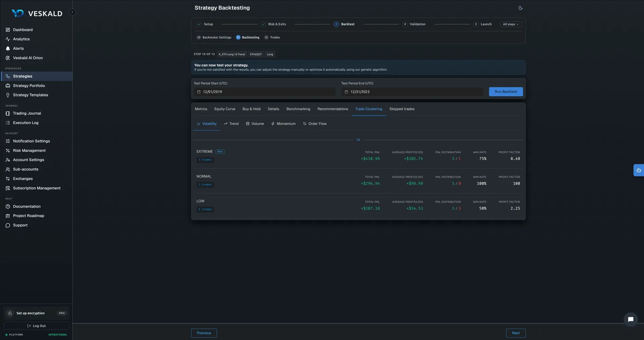Image resolution: width=644 pixels, height=340 pixels.
Task: Click the OPERATIONAL platform status
Action: click(x=58, y=335)
